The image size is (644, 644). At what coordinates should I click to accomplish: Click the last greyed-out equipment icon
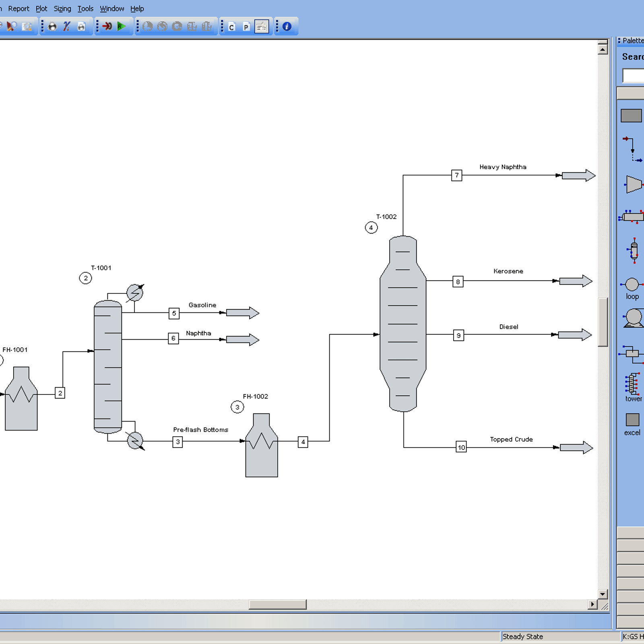pyautogui.click(x=206, y=27)
